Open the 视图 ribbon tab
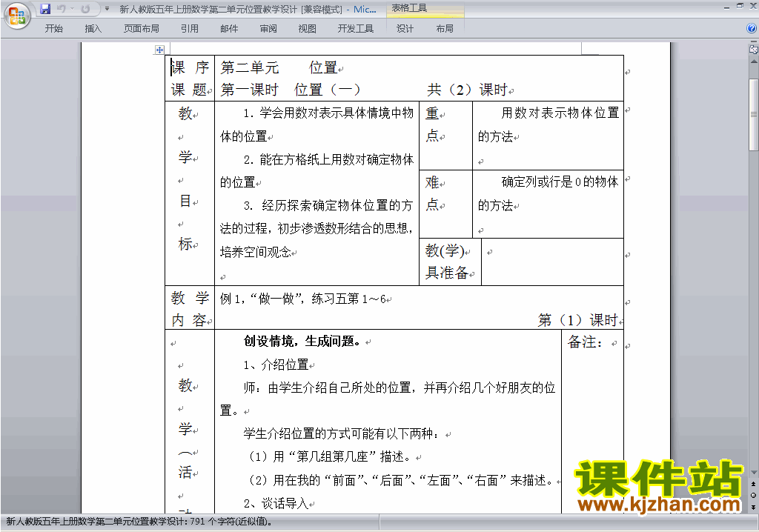 tap(308, 29)
